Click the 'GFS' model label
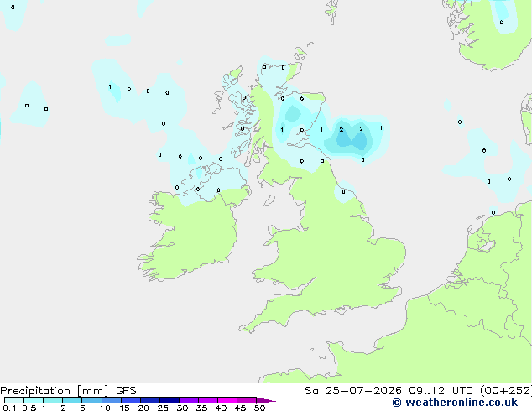532x411 pixels. [x=126, y=391]
